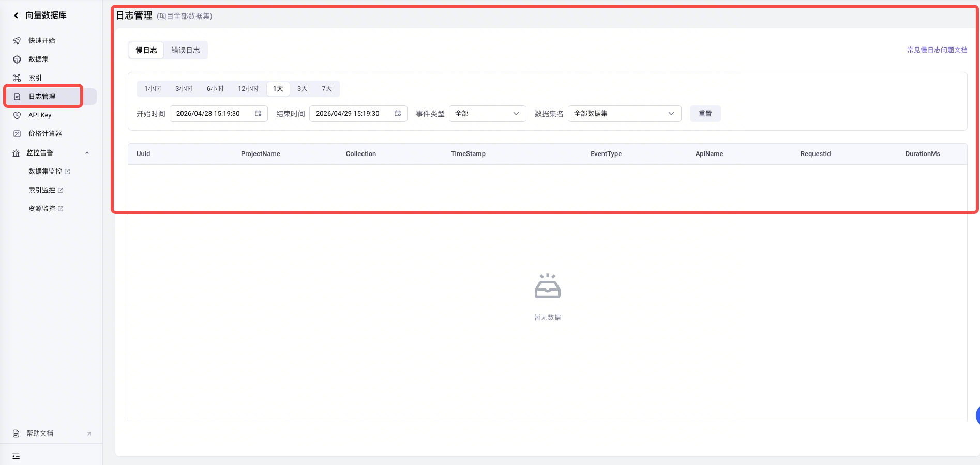Click the 重置 button

pos(705,114)
